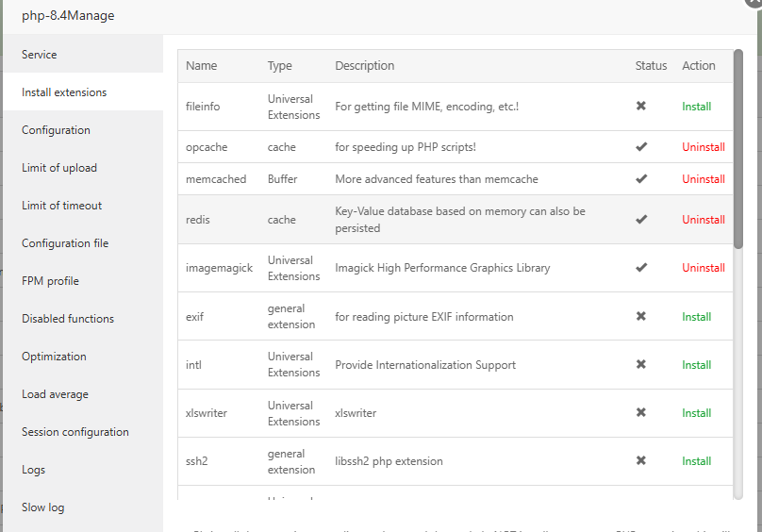
Task: Open the Disabled functions section
Action: tap(68, 319)
